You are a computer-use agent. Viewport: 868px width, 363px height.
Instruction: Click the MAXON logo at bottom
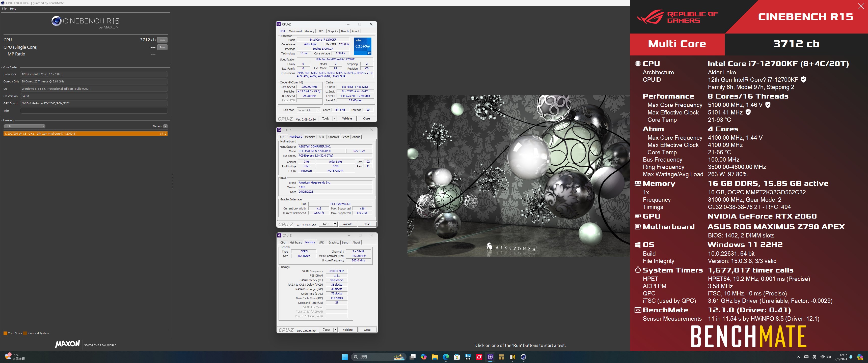click(67, 344)
